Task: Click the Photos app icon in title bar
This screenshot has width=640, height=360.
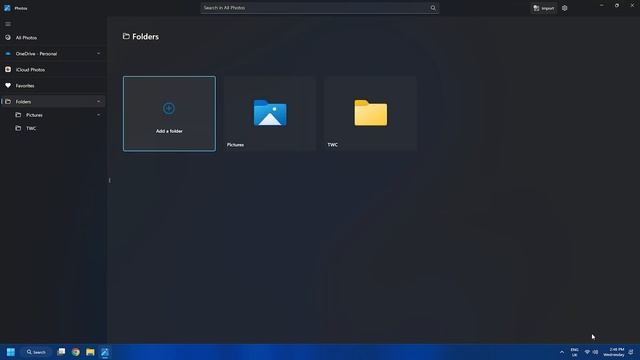Action: tap(7, 8)
